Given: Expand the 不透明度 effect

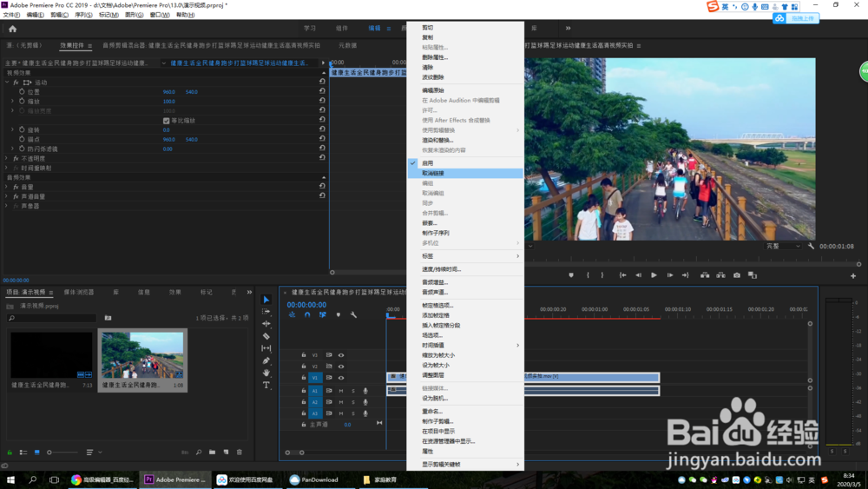Looking at the screenshot, I should coord(7,158).
